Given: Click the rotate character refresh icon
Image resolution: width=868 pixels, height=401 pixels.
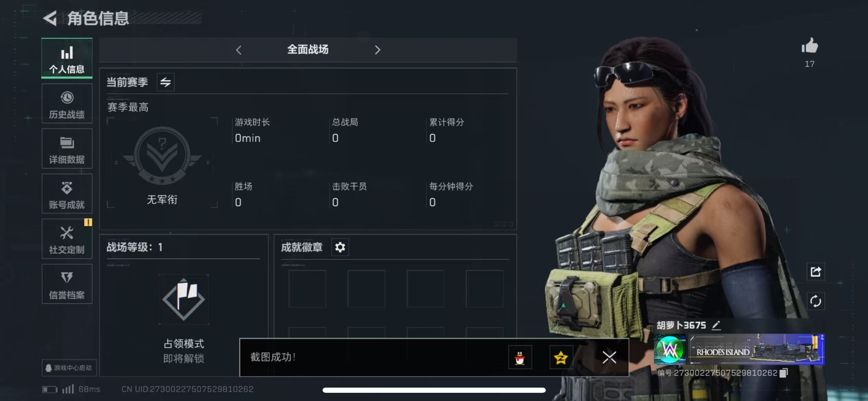Looking at the screenshot, I should [816, 301].
